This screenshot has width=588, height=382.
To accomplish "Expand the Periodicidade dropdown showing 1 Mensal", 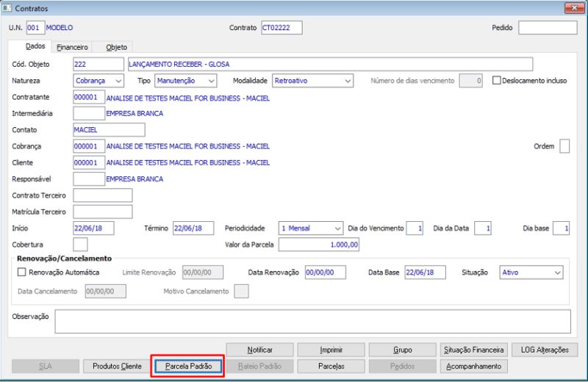I will [310, 228].
